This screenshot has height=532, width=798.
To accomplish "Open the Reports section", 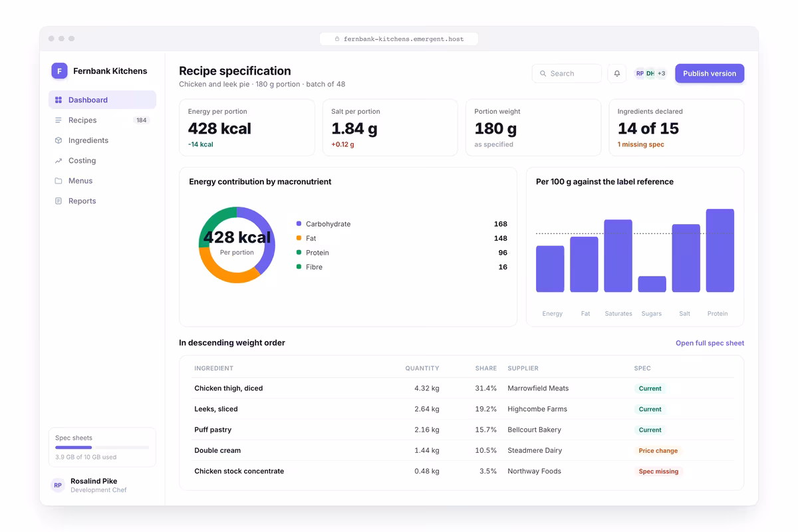I will 102,201.
